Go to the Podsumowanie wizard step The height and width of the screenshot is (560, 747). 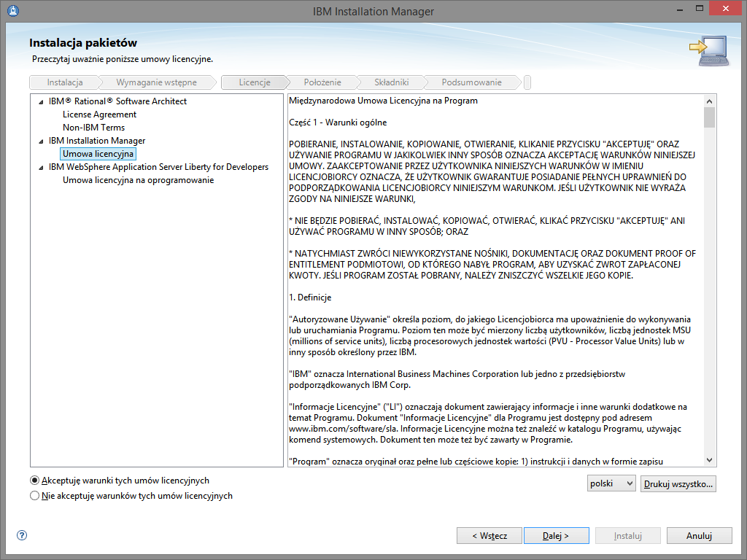[x=471, y=82]
